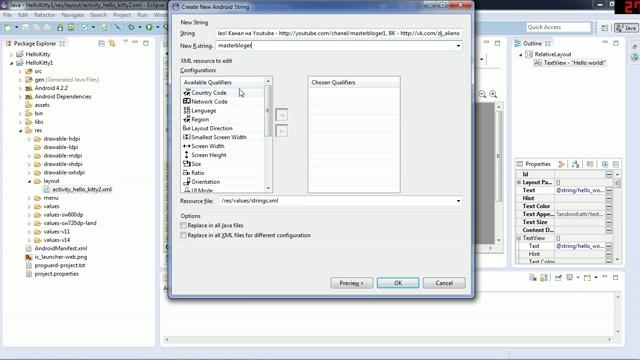Expand the values-sw600dp folder
The image size is (640, 360).
pos(29,215)
